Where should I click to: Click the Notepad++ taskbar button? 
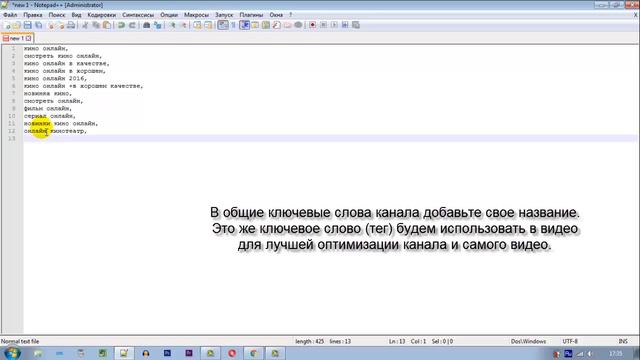click(x=124, y=353)
